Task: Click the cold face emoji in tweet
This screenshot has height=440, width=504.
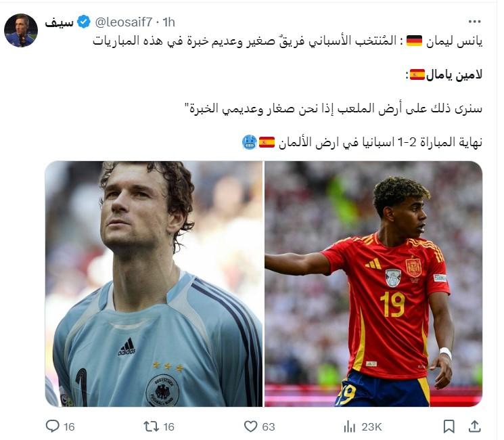Action: pyautogui.click(x=250, y=142)
